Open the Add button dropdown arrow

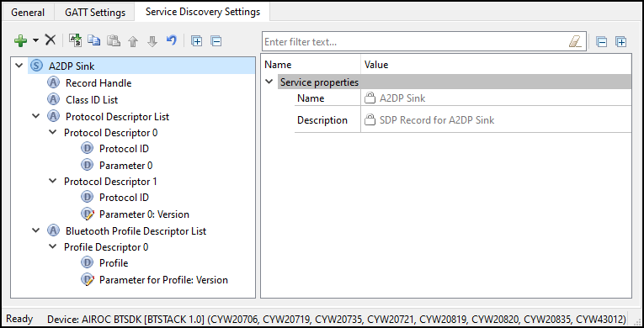click(35, 40)
